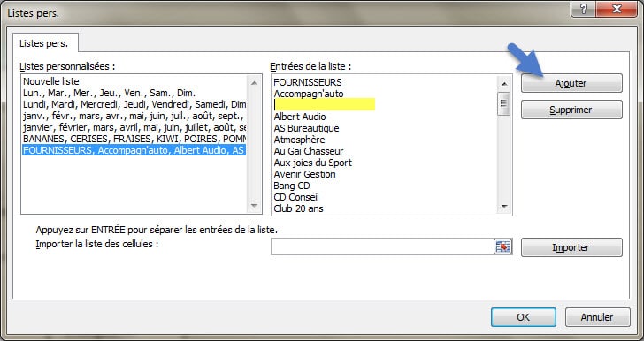The width and height of the screenshot is (644, 341).
Task: Click the FOURNISSEURS entry in list entries
Action: (x=308, y=82)
